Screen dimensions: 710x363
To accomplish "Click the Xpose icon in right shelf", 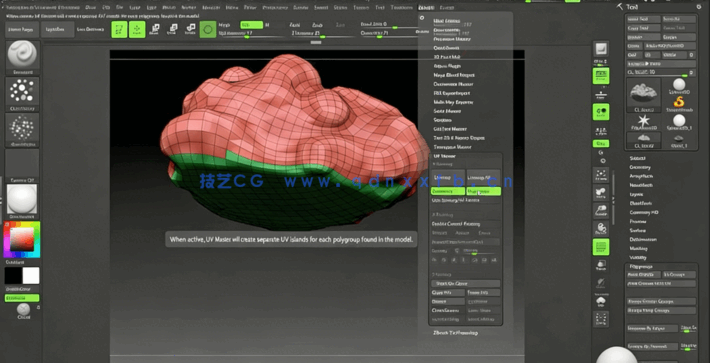I will click(x=601, y=319).
